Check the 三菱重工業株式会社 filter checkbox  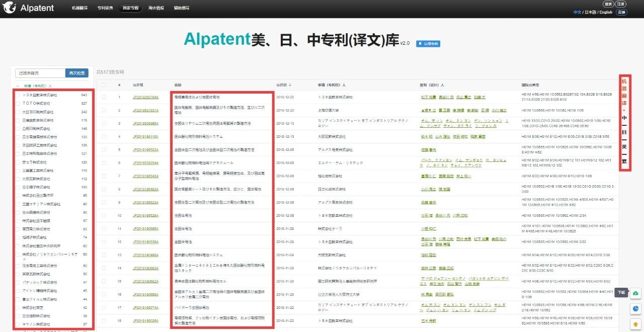(x=18, y=171)
